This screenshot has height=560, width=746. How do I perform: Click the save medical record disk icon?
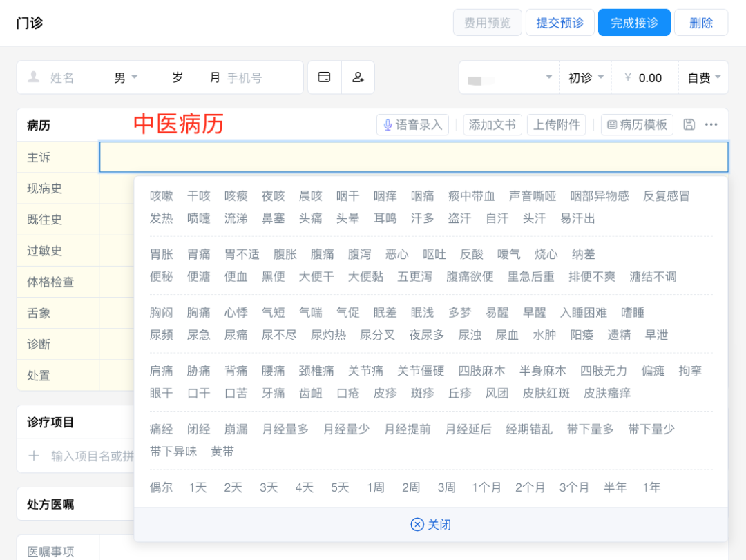[x=689, y=125]
